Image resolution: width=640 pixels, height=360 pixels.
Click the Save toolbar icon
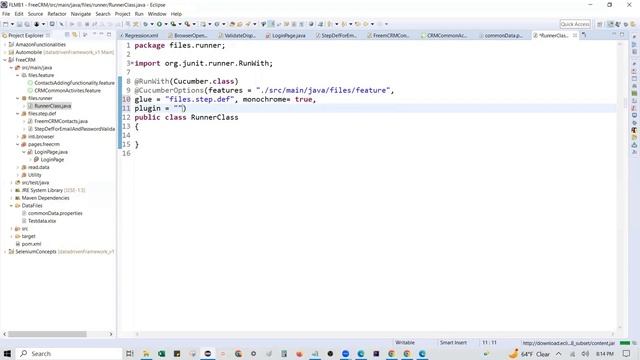(19, 24)
